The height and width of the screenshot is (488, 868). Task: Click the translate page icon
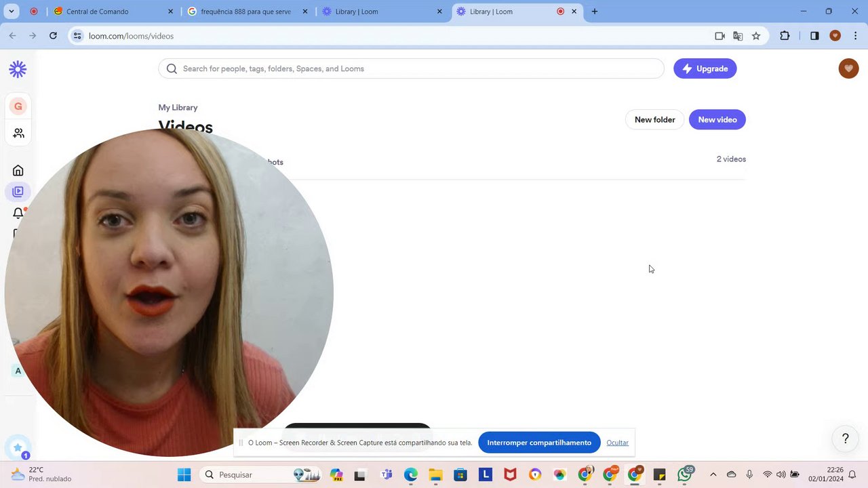(x=738, y=36)
